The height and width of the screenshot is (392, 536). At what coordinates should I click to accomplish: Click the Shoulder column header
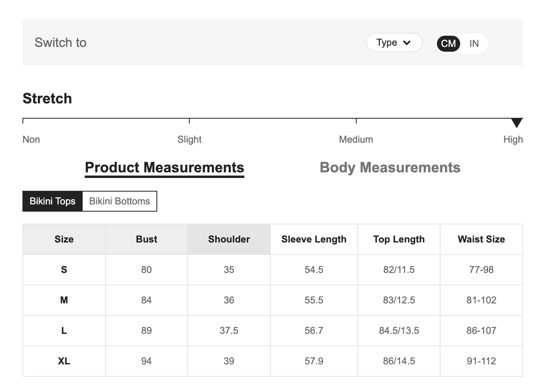[x=229, y=239]
